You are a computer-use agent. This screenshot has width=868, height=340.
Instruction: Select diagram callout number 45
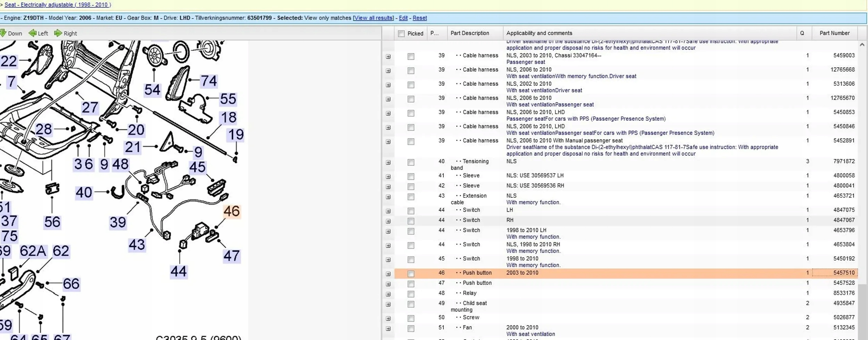click(197, 168)
